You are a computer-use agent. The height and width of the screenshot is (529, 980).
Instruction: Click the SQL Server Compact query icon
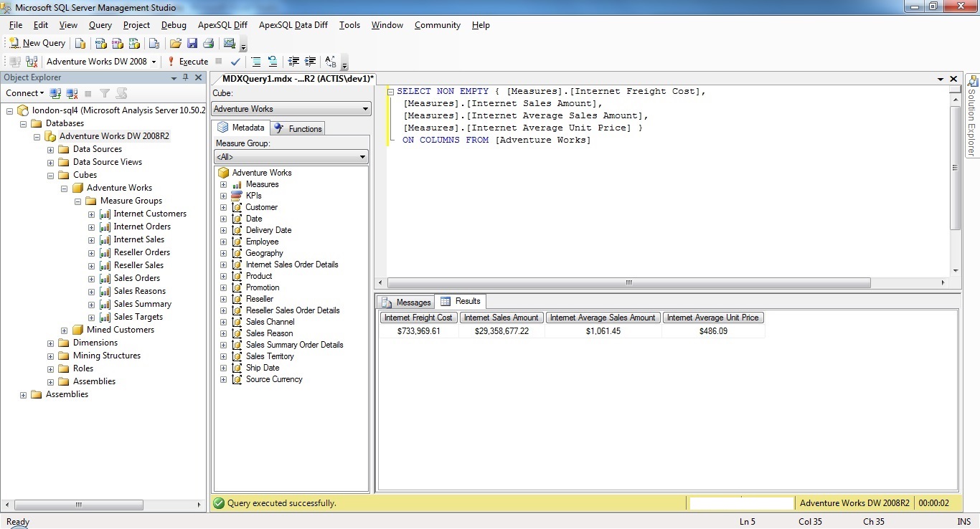click(154, 43)
